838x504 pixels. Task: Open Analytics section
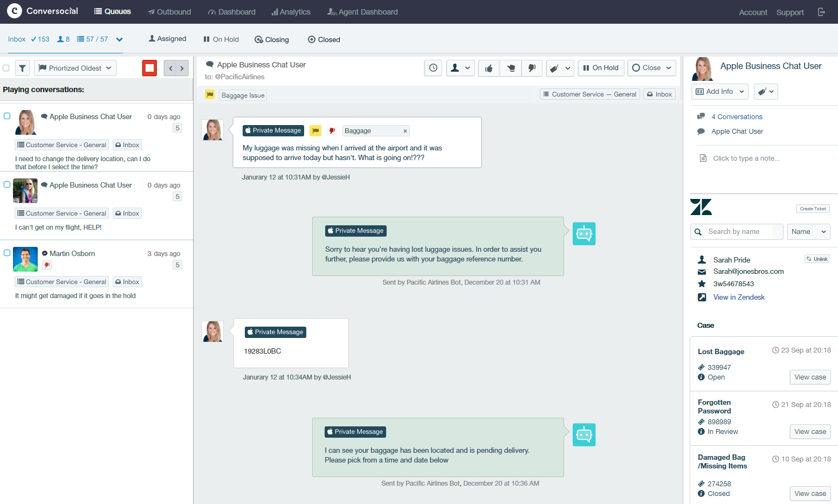[291, 12]
